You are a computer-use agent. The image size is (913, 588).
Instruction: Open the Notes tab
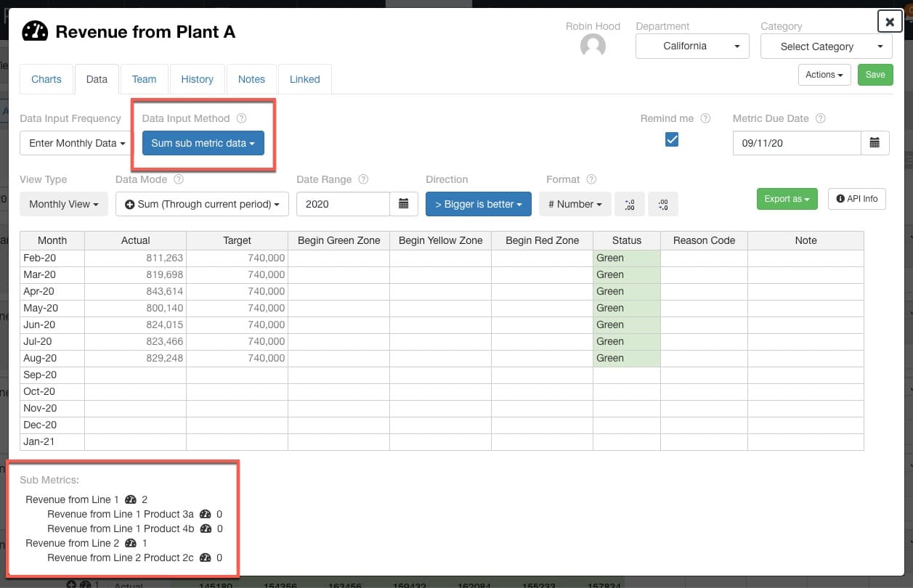coord(251,79)
